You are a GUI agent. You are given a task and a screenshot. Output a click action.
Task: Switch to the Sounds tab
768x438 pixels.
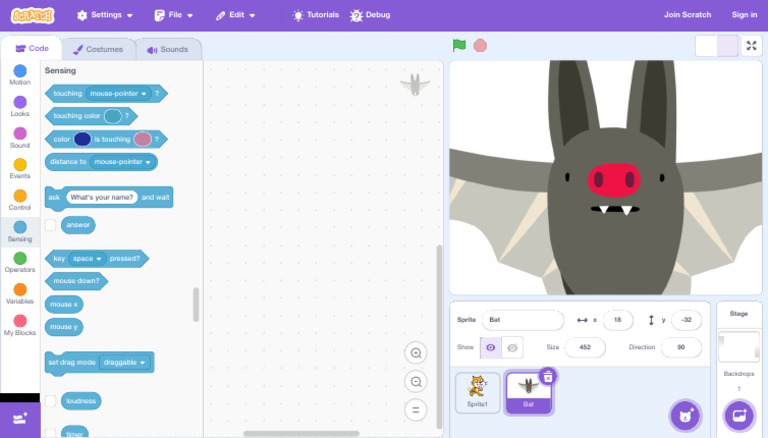click(168, 49)
